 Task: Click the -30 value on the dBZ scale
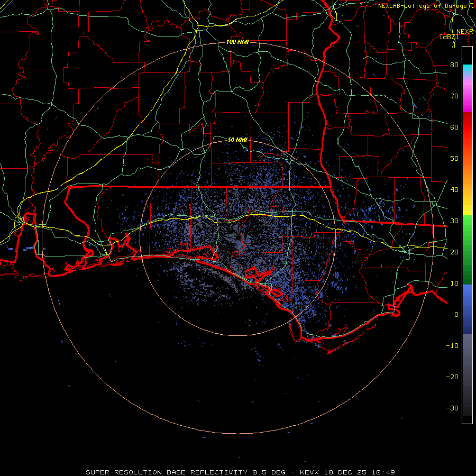452,408
